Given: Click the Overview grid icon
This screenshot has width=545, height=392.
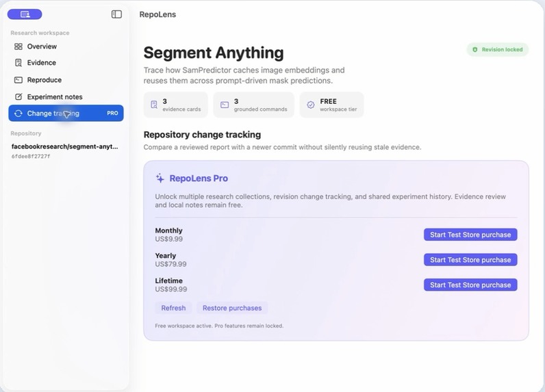Looking at the screenshot, I should 18,47.
